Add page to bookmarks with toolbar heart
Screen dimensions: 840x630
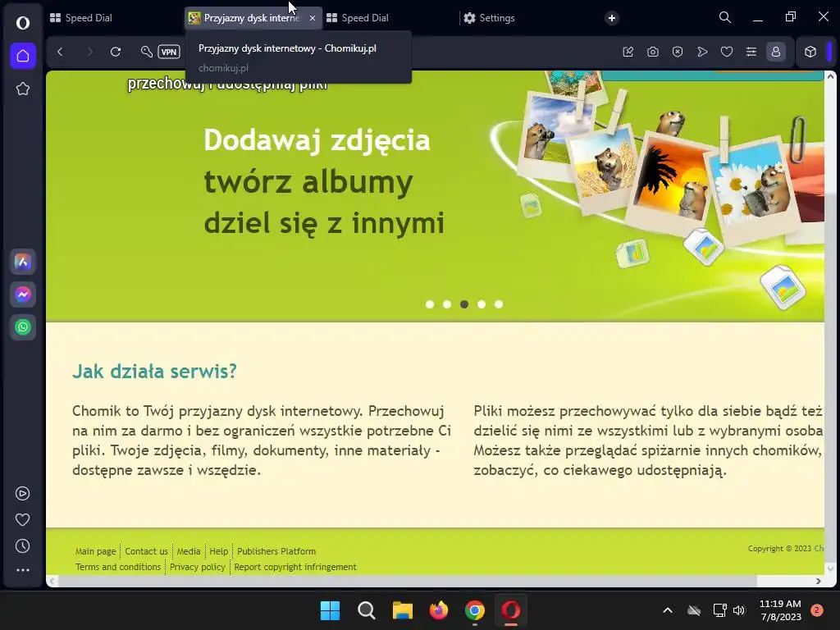pos(727,52)
